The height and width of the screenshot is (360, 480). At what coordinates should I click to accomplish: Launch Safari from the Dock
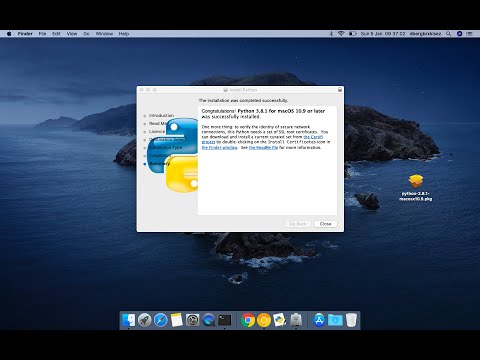tap(161, 320)
